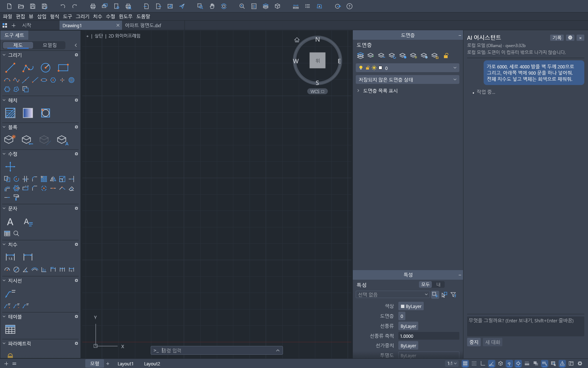This screenshot has height=368, width=588.
Task: Choose the Offset tool
Action: click(7, 188)
